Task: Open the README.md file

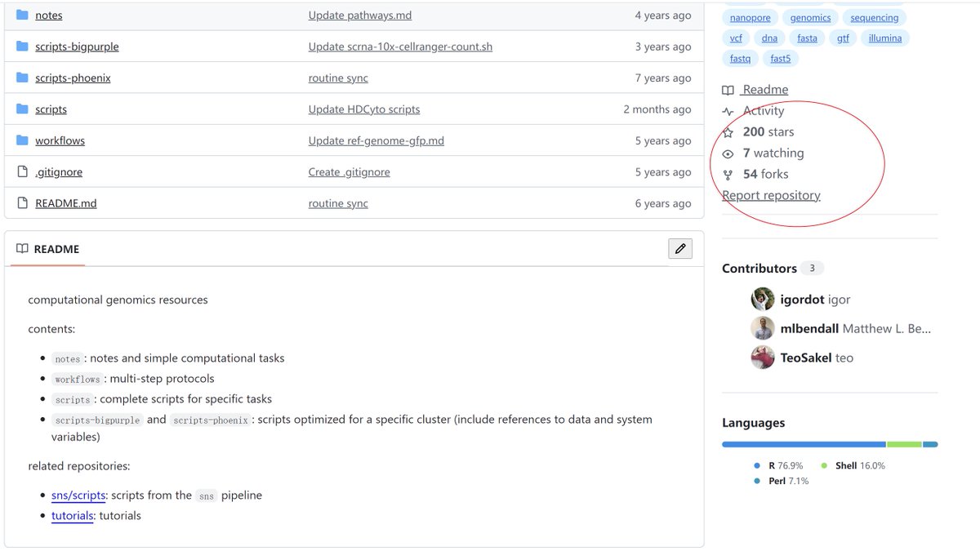Action: click(66, 203)
